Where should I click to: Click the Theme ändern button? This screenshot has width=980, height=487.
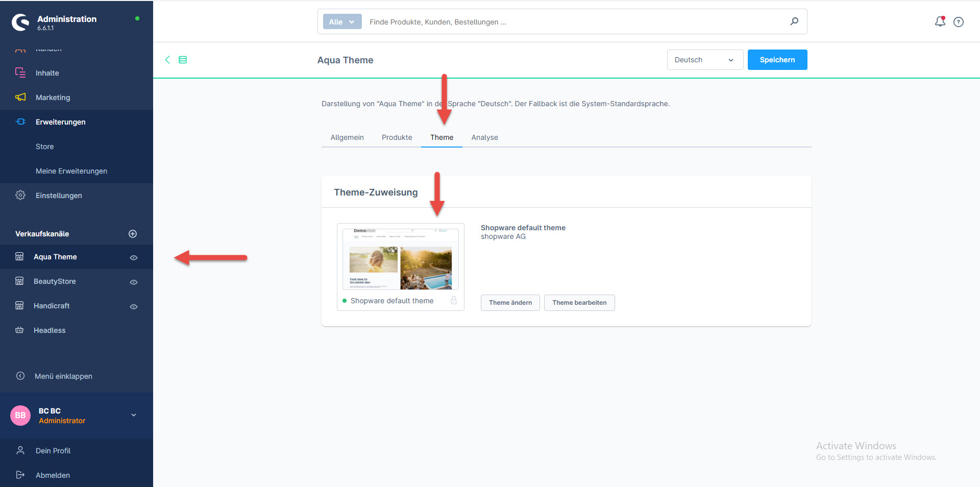tap(510, 303)
